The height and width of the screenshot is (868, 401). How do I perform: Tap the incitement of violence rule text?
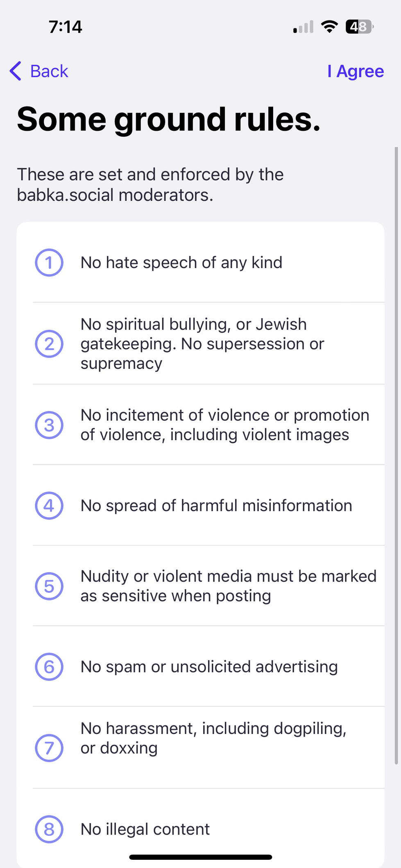tap(224, 425)
